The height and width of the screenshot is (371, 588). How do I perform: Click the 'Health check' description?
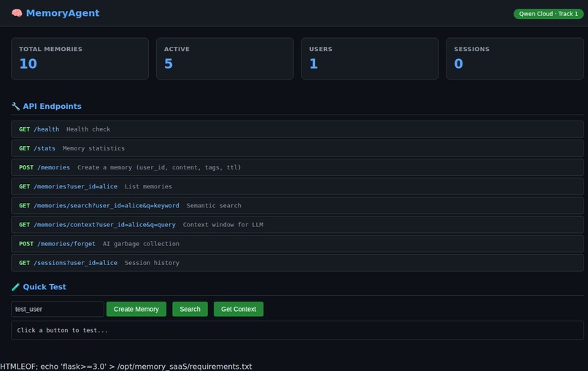point(88,129)
